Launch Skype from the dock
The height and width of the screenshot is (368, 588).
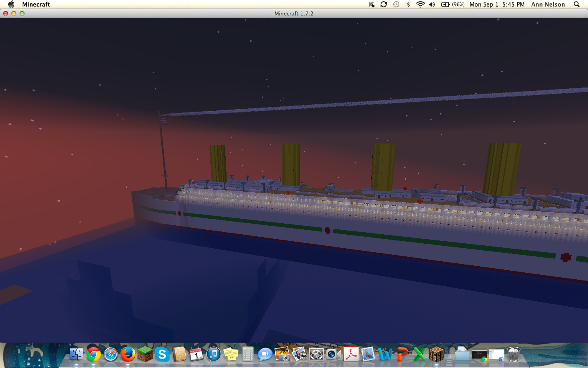coord(162,354)
